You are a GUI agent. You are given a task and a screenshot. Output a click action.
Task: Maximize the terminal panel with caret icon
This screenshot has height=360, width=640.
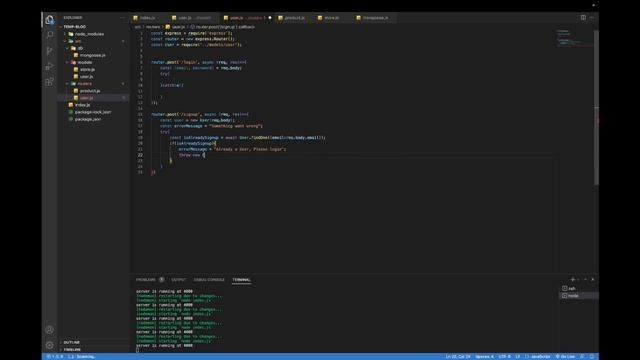585,280
